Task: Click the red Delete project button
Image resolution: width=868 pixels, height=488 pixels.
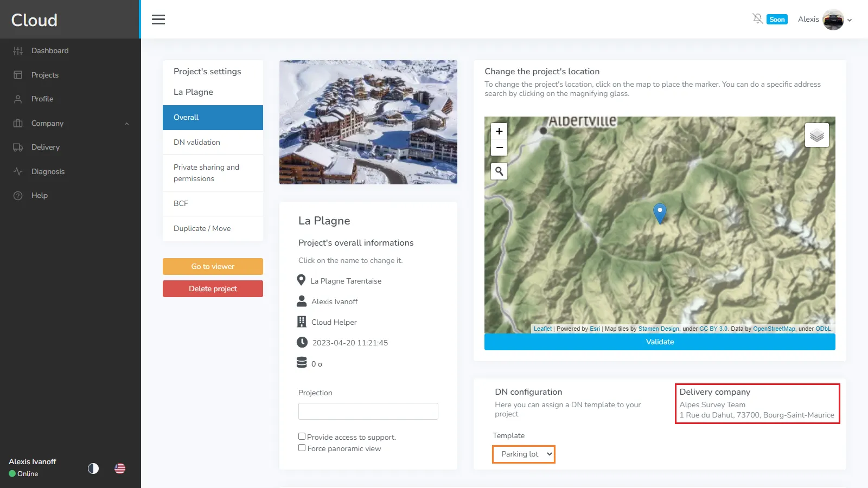Action: pyautogui.click(x=213, y=288)
